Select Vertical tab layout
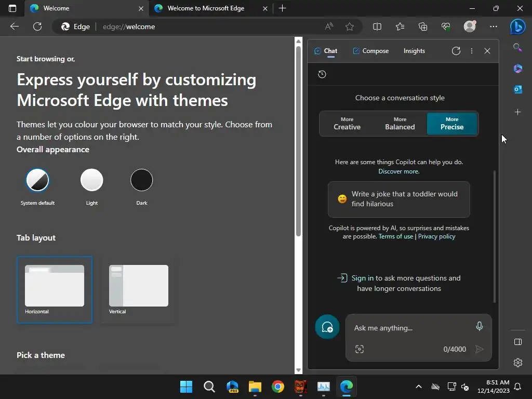This screenshot has height=399, width=532. coord(138,289)
